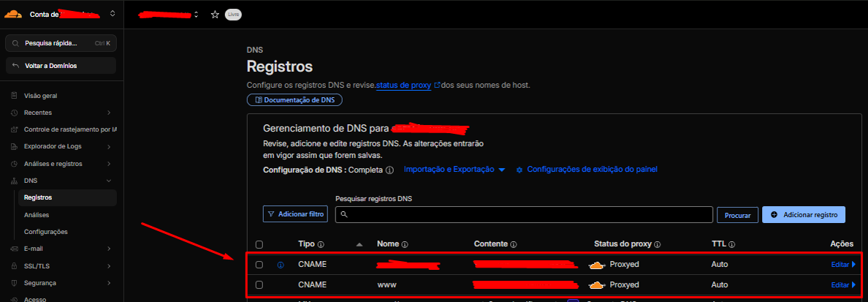Click the Registros page heading

[x=280, y=67]
